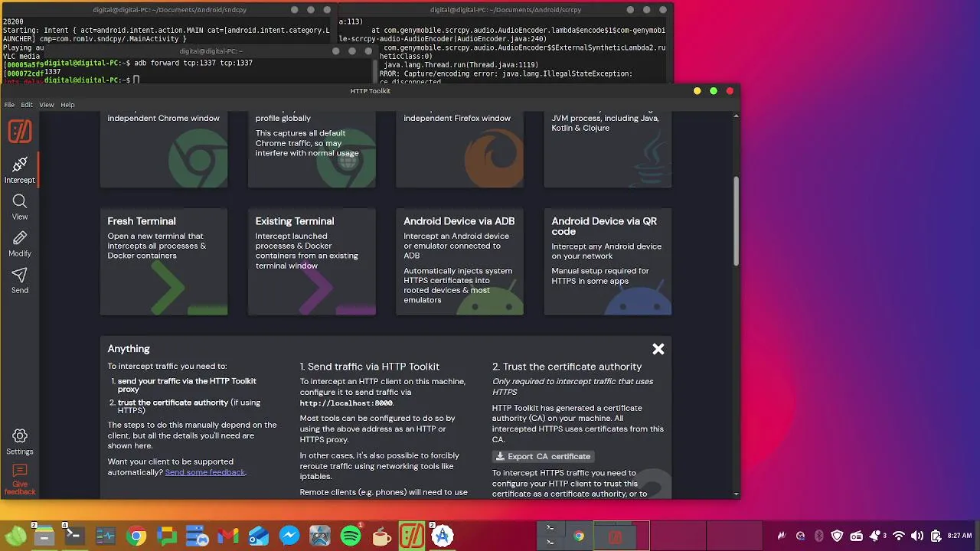The height and width of the screenshot is (551, 980).
Task: Click the adb forward command in the sndcpy terminal
Action: pos(193,63)
